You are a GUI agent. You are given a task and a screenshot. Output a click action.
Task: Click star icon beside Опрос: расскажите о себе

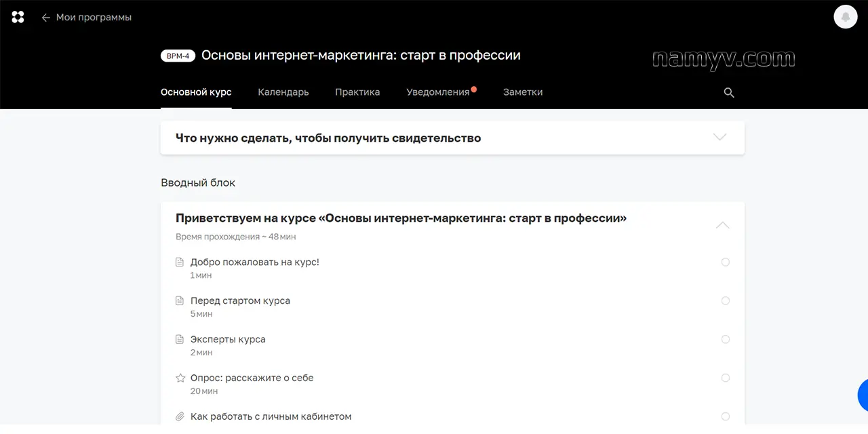pyautogui.click(x=180, y=378)
